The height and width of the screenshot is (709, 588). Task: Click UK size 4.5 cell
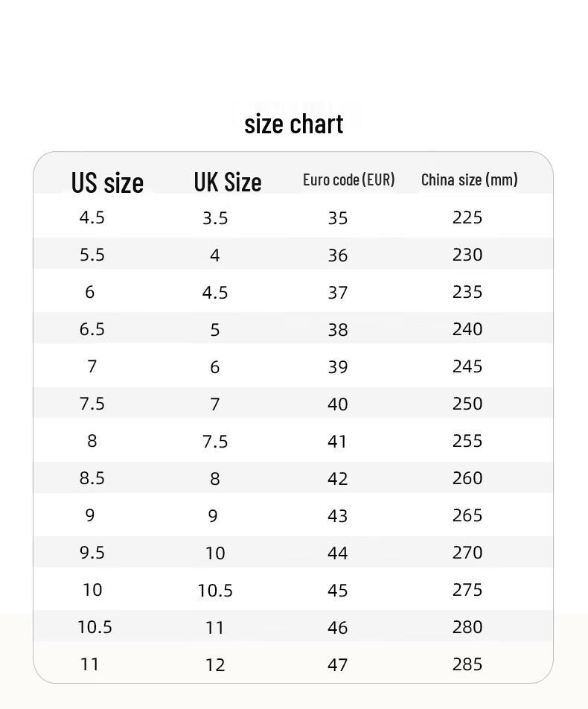click(215, 293)
